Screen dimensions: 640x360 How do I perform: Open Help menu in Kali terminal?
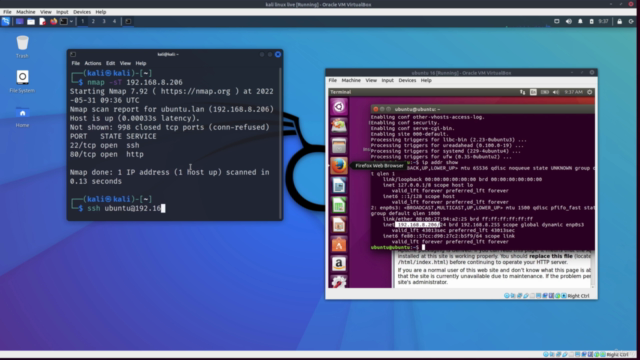[140, 63]
